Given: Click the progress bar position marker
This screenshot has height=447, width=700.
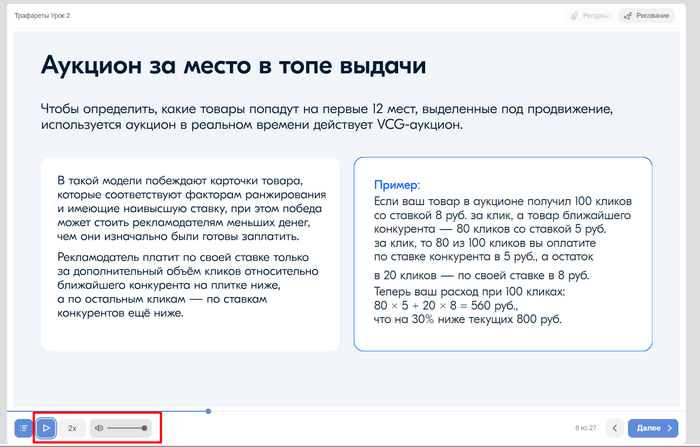Looking at the screenshot, I should [x=208, y=411].
